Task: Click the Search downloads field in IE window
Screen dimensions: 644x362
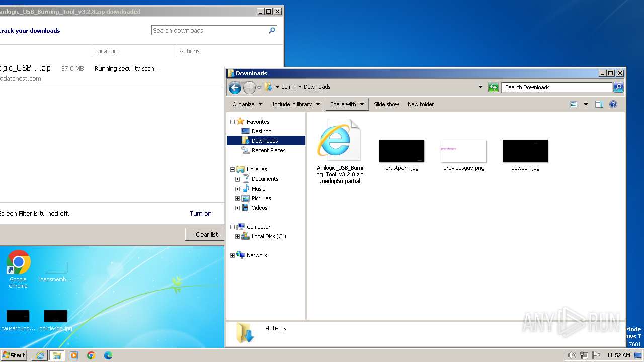Action: coord(209,30)
